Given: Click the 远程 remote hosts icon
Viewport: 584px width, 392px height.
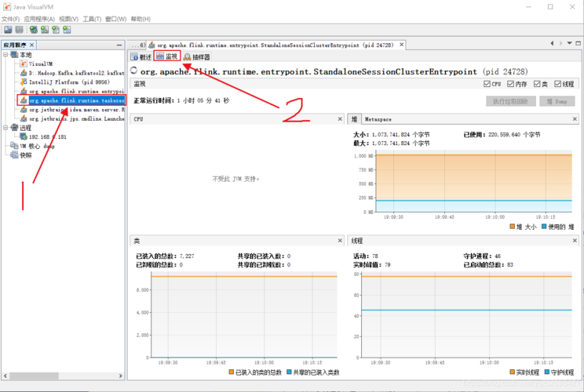Looking at the screenshot, I should pyautogui.click(x=15, y=128).
